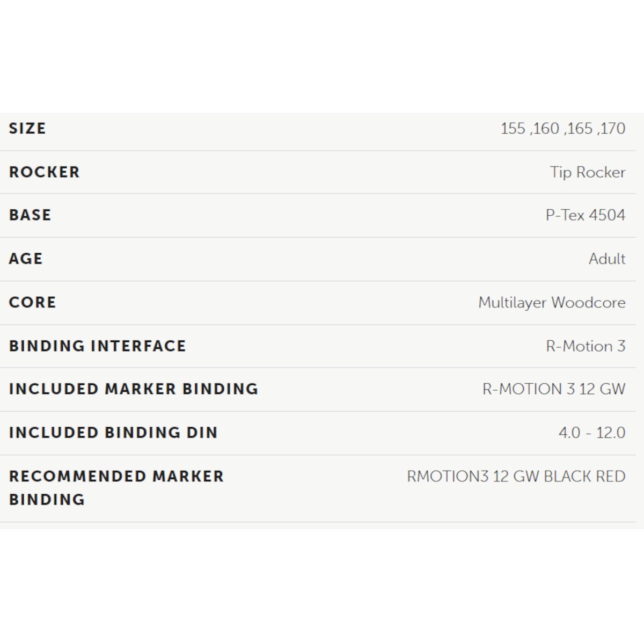Select the R-MOTION 3 12 GW value
The width and height of the screenshot is (644, 644).
tap(553, 389)
